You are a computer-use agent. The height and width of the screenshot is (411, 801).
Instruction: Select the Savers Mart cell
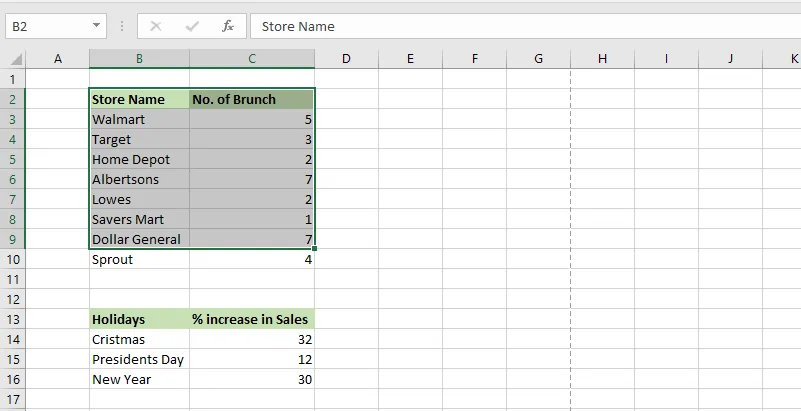click(139, 219)
